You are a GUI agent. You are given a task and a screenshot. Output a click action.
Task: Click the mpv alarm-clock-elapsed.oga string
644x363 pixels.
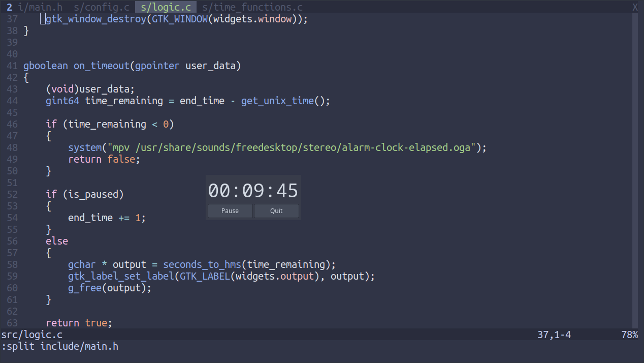pos(292,147)
